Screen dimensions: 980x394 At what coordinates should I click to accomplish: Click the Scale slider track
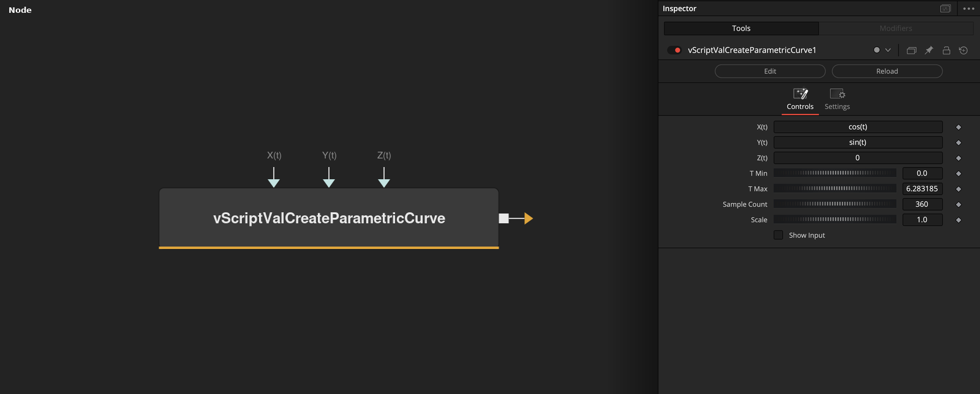coord(835,219)
